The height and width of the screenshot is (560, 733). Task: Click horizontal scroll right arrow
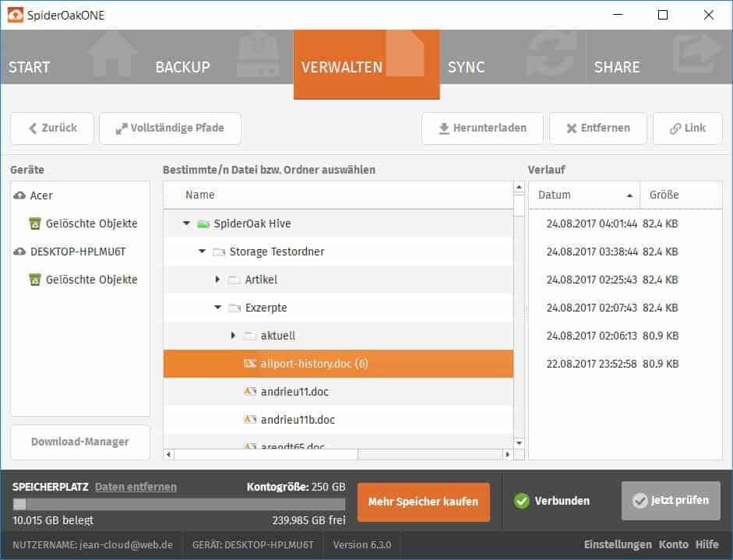(x=508, y=454)
